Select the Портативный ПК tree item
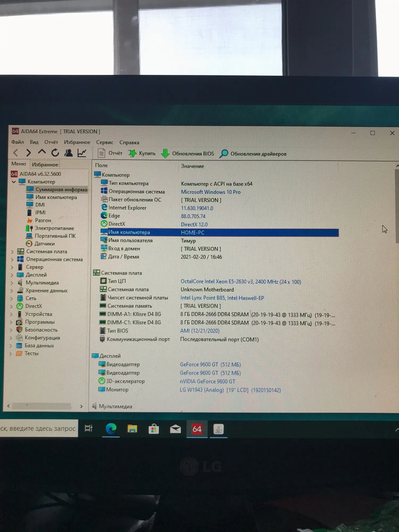Image resolution: width=399 pixels, height=532 pixels. tap(51, 236)
